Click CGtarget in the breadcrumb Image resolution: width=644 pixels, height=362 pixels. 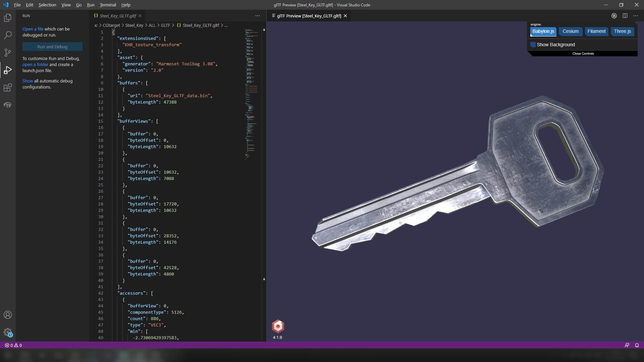click(x=111, y=25)
